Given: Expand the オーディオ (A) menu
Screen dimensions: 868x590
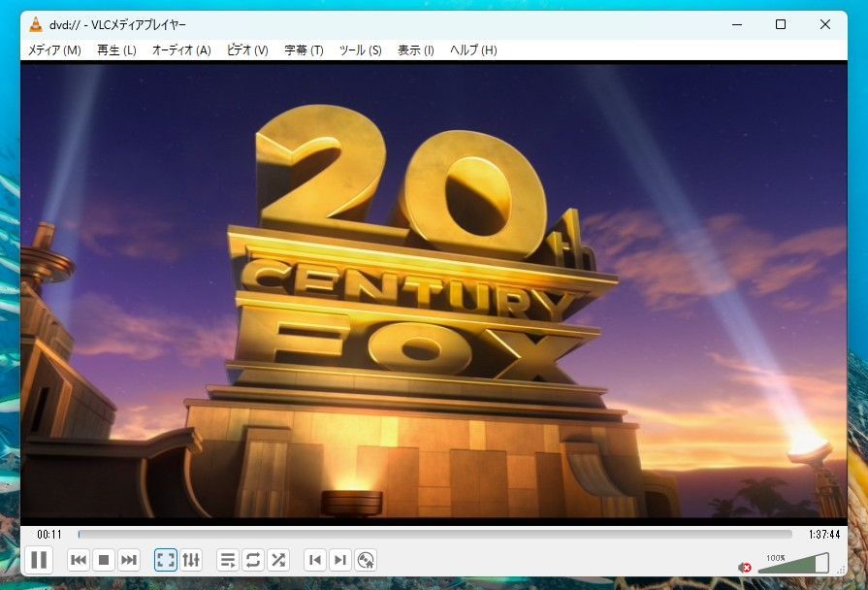Looking at the screenshot, I should click(181, 50).
